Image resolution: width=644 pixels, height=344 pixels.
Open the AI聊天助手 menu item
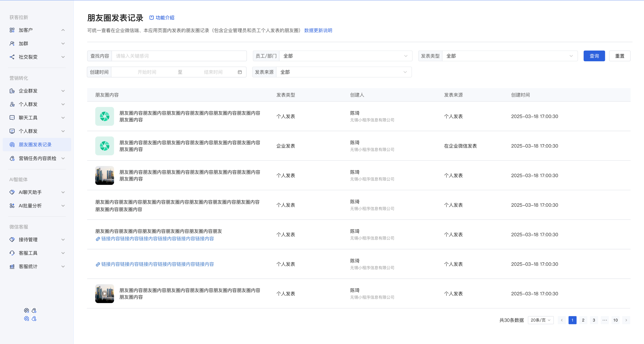tap(37, 192)
